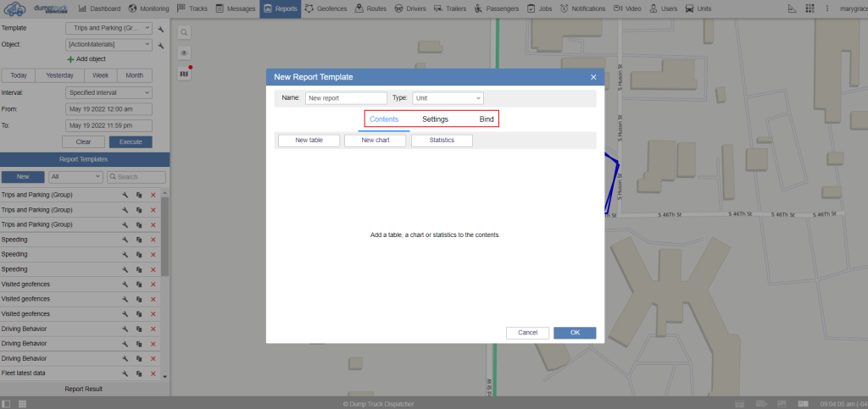
Task: Click the map search magnifier icon
Action: click(x=184, y=32)
